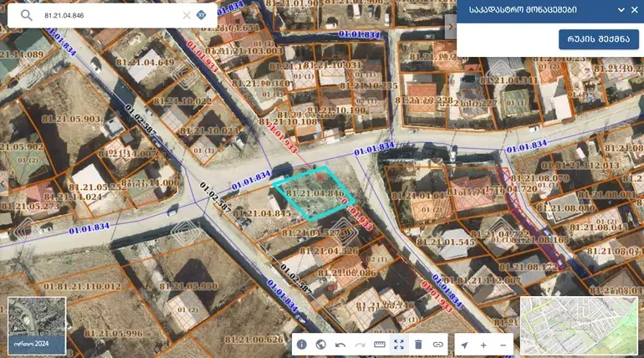The image size is (644, 358).
Task: Select the ruler measurement tool
Action: point(380,345)
